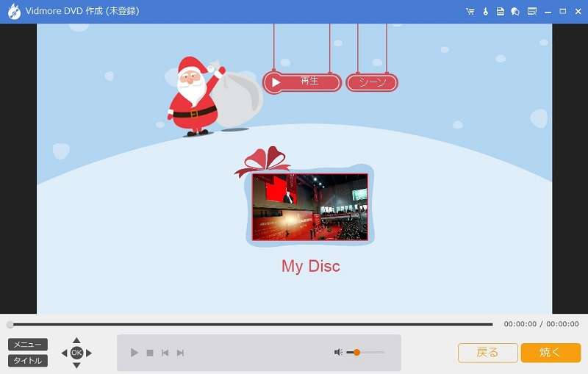Screen dimensions: 588x374
Task: Click the orange 焼く burn button
Action: click(x=551, y=353)
